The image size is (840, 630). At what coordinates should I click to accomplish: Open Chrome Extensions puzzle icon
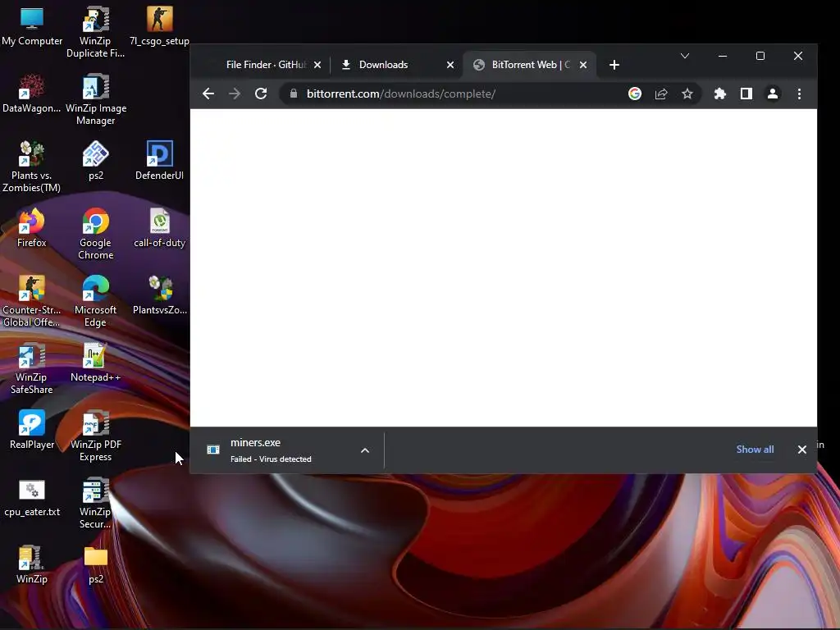pyautogui.click(x=720, y=94)
